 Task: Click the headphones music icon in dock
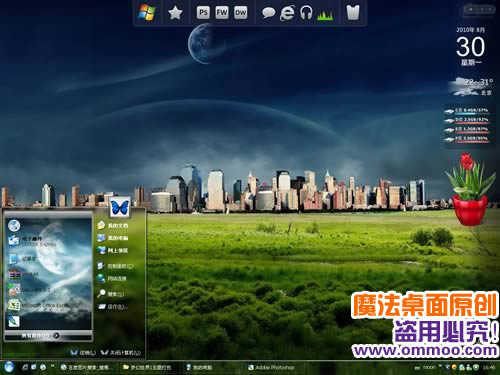pyautogui.click(x=306, y=13)
